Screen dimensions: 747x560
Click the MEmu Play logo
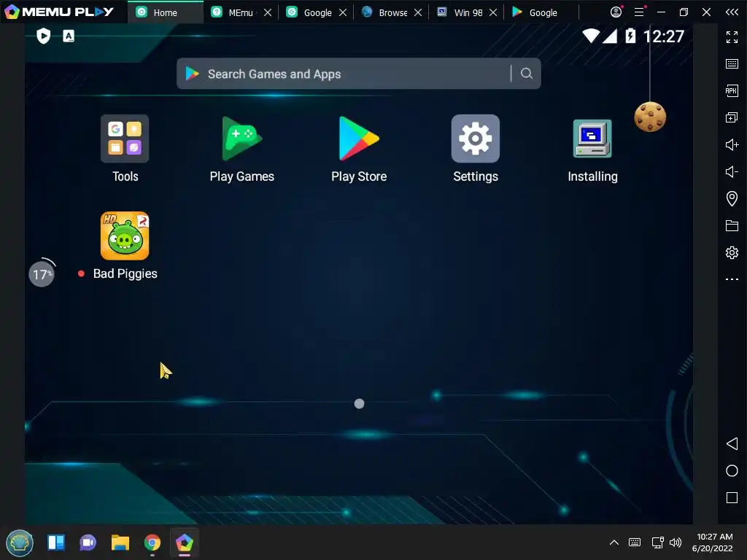(58, 12)
